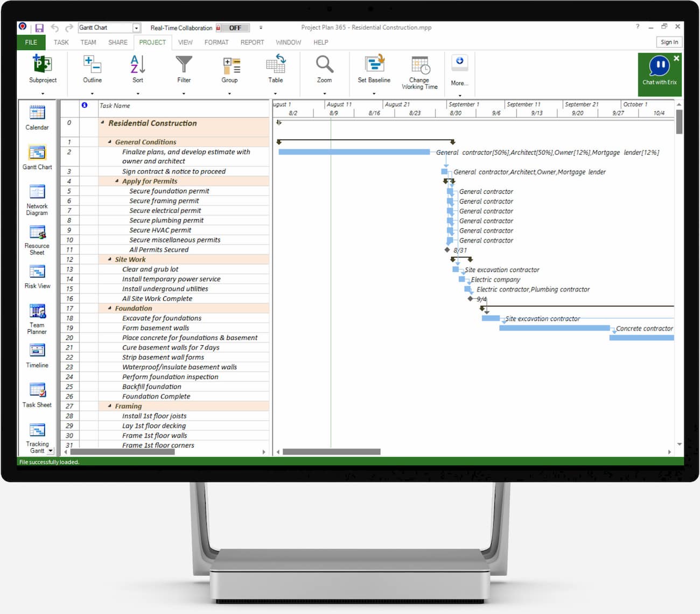Click the Set Baseline icon
700x614 pixels.
(374, 64)
